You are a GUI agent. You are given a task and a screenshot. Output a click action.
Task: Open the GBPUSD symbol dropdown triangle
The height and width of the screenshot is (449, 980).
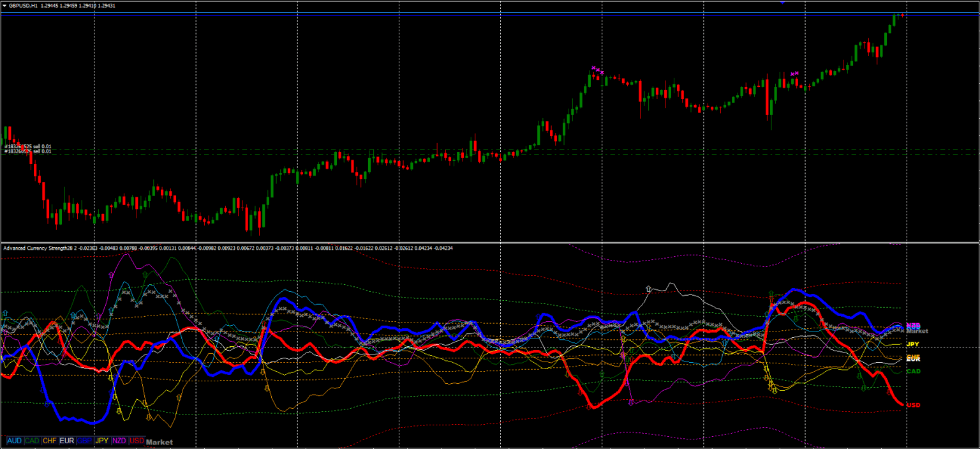coord(5,5)
